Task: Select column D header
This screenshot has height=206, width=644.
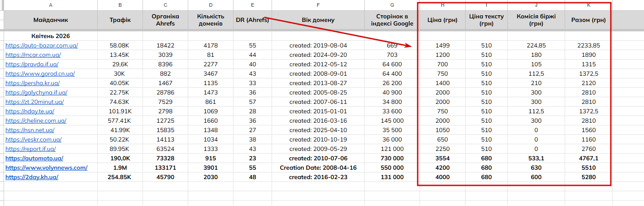Action: pos(211,5)
